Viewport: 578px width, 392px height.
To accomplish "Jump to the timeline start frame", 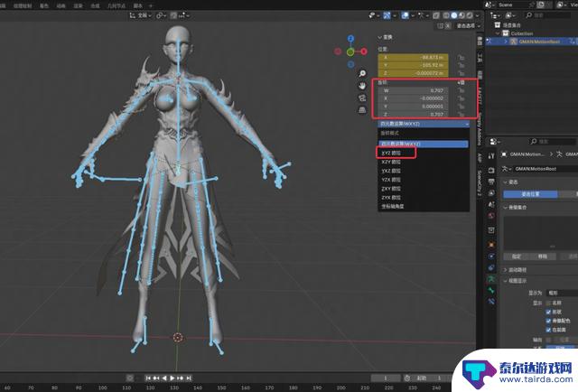I will pyautogui.click(x=148, y=378).
